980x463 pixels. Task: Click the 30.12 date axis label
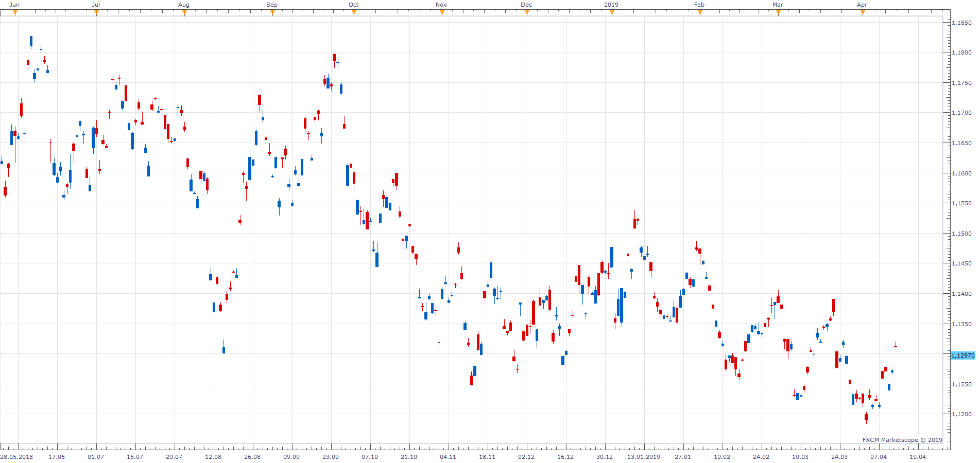(x=605, y=457)
